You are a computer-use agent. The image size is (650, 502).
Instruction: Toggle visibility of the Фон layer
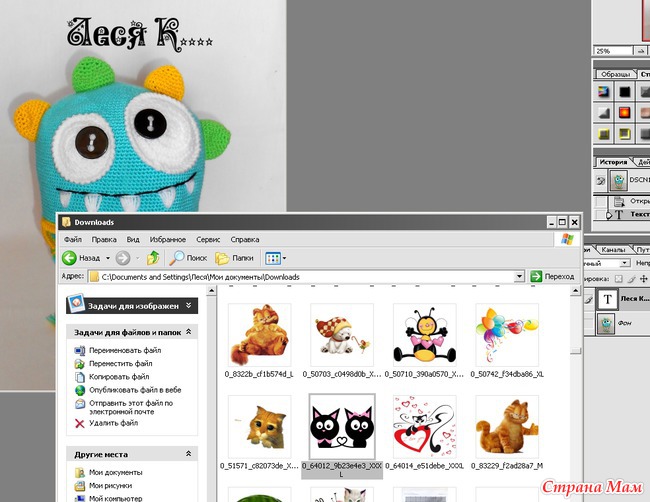[588, 322]
